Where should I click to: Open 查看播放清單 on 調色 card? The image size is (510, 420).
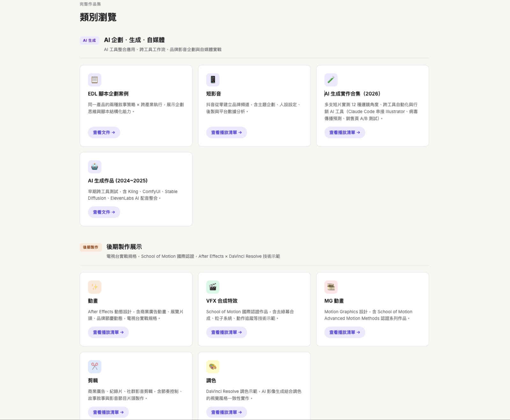(x=227, y=412)
